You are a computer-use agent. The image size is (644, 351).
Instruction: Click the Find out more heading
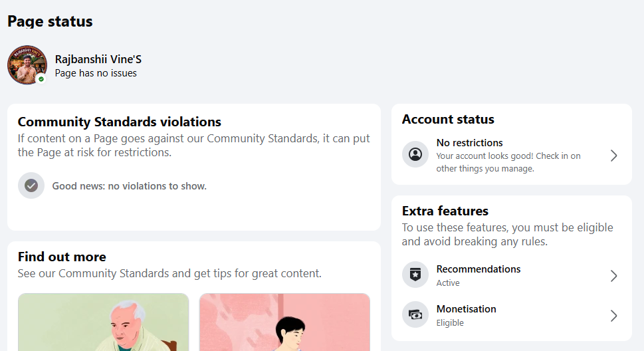[x=62, y=257]
